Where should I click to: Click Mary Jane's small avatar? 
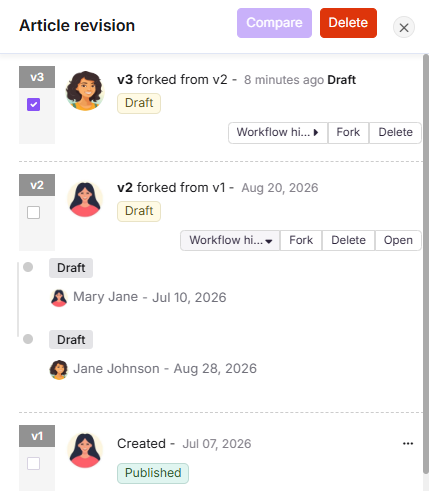(x=59, y=297)
